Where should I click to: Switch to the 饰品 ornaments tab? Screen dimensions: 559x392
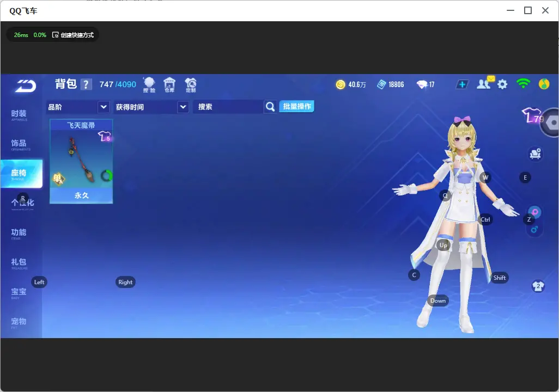[19, 144]
